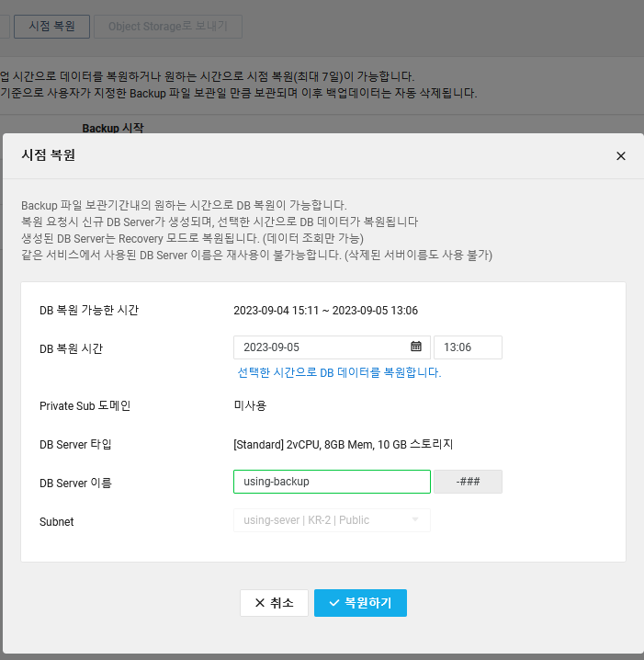
Task: Focus the DB 복원 date field 2023-09-05
Action: click(x=332, y=347)
